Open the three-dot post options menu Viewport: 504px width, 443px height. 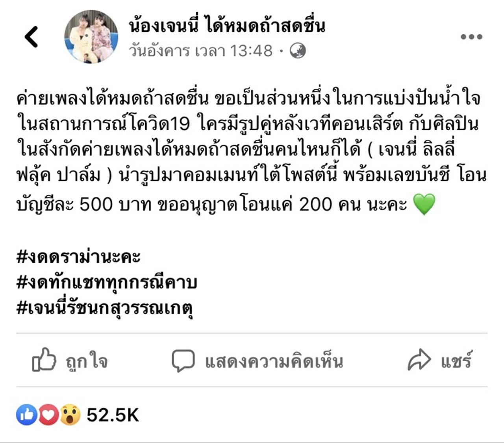471,37
